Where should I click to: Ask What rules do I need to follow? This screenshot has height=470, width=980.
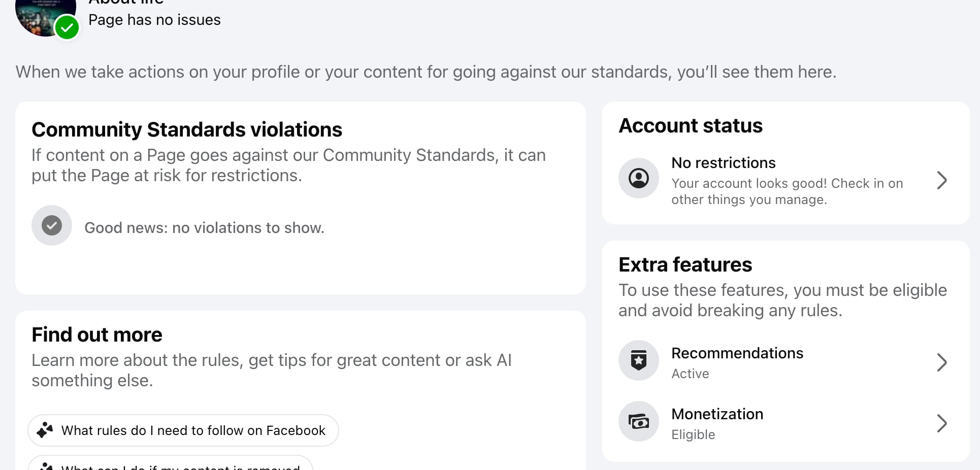click(x=183, y=430)
